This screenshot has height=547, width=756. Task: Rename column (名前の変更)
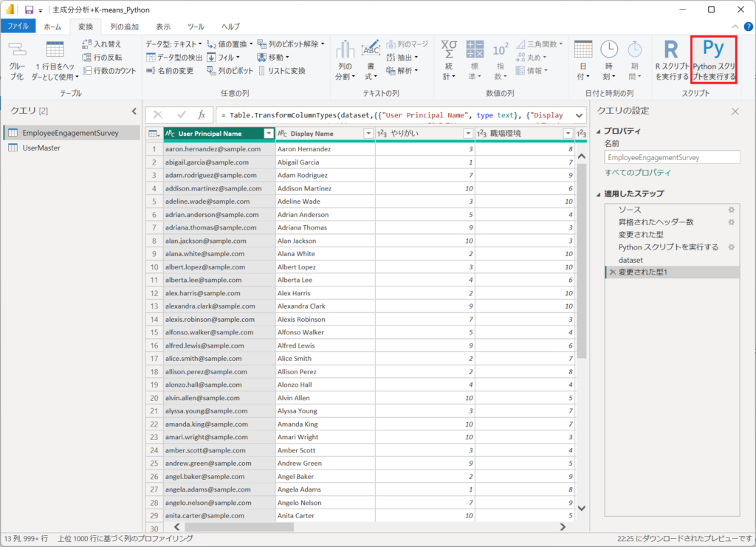point(170,71)
